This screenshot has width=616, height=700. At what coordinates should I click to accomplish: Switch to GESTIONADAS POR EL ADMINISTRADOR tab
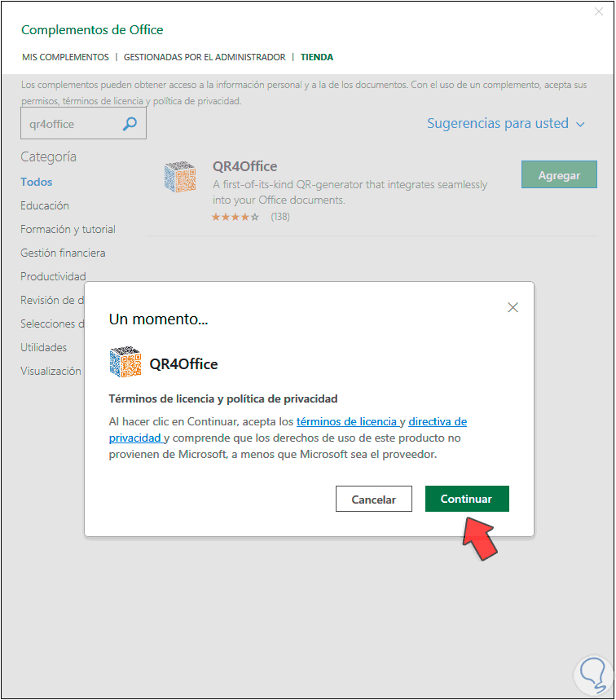205,57
